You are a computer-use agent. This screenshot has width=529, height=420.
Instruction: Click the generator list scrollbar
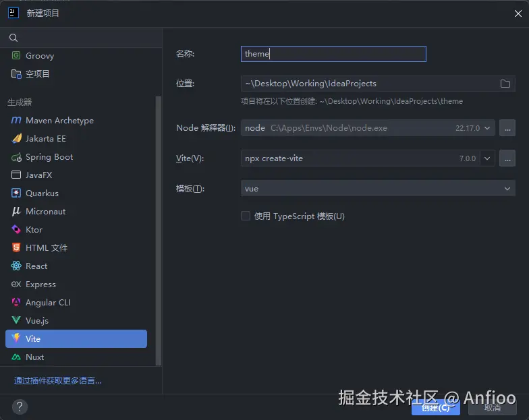tap(158, 231)
